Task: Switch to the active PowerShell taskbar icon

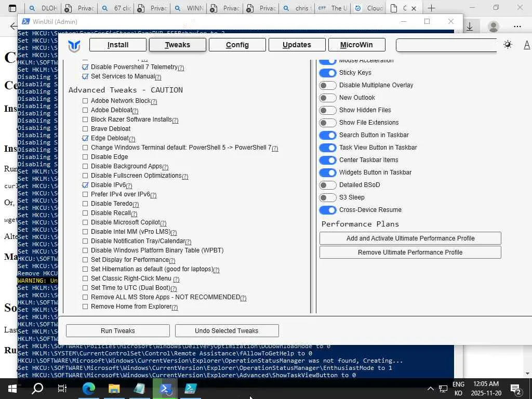Action: pos(166,389)
